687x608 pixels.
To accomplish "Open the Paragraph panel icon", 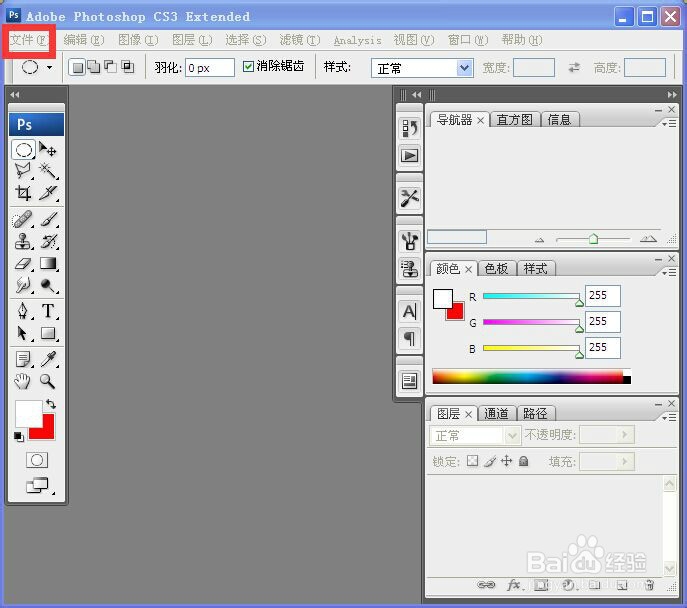I will click(409, 338).
